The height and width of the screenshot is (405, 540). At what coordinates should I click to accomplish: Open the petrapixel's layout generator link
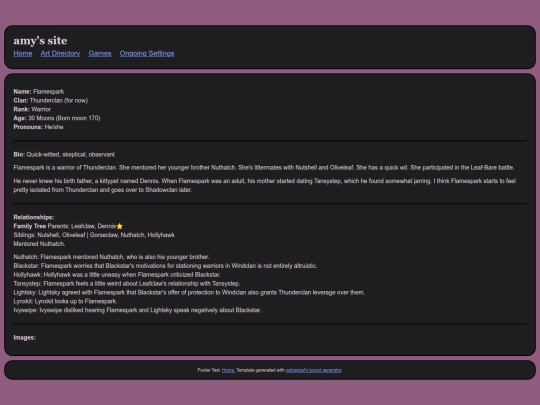click(x=313, y=370)
